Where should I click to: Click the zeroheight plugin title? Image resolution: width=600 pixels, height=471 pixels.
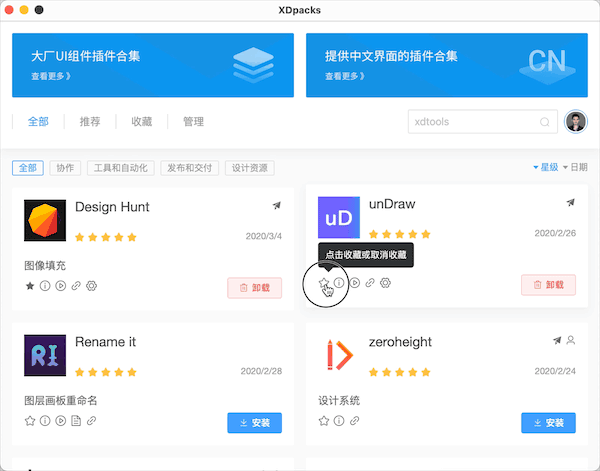(x=400, y=342)
